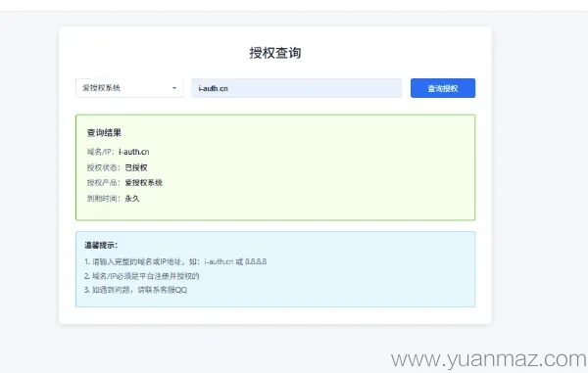588x373 pixels.
Task: Select the 温馨提示 heading
Action: tap(101, 246)
